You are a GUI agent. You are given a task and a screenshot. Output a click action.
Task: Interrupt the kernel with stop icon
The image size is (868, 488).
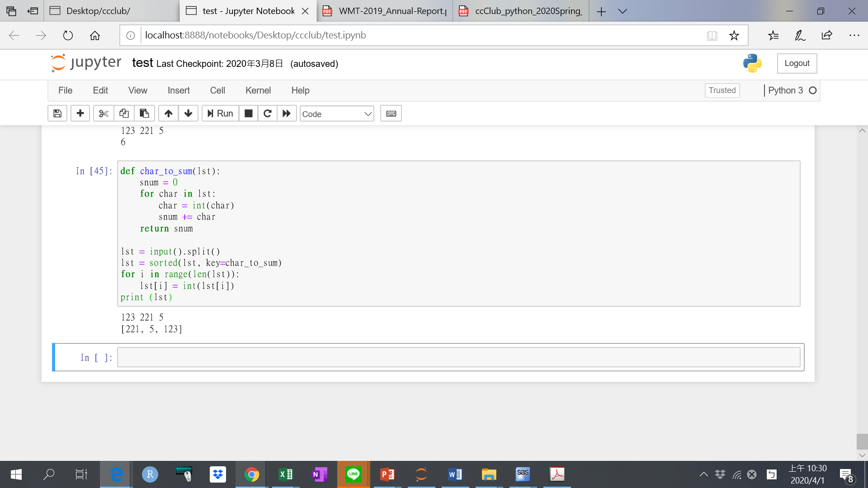(x=248, y=113)
